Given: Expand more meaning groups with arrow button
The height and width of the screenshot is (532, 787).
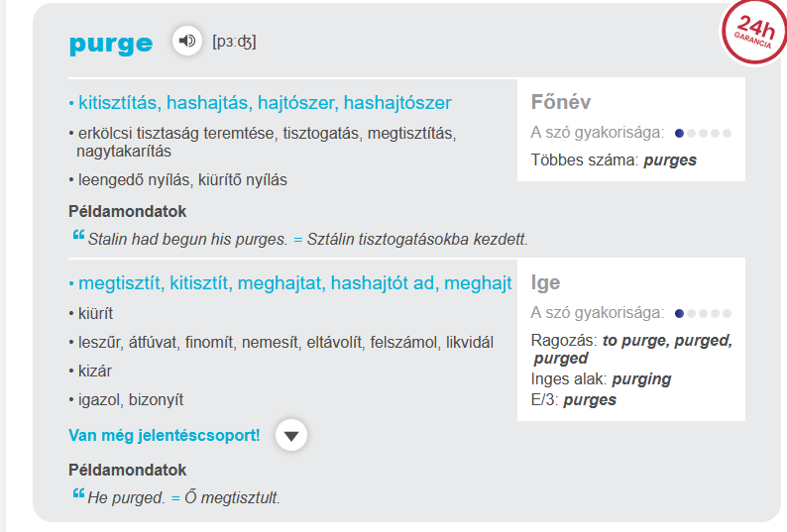Looking at the screenshot, I should (291, 435).
